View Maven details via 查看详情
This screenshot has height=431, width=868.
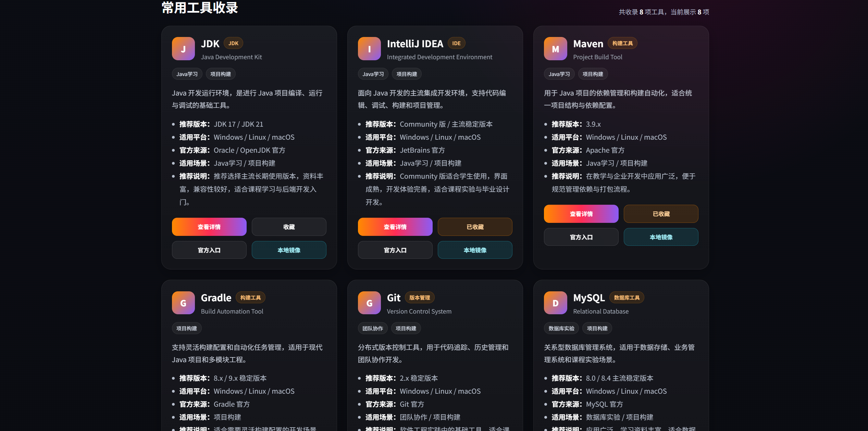tap(581, 214)
